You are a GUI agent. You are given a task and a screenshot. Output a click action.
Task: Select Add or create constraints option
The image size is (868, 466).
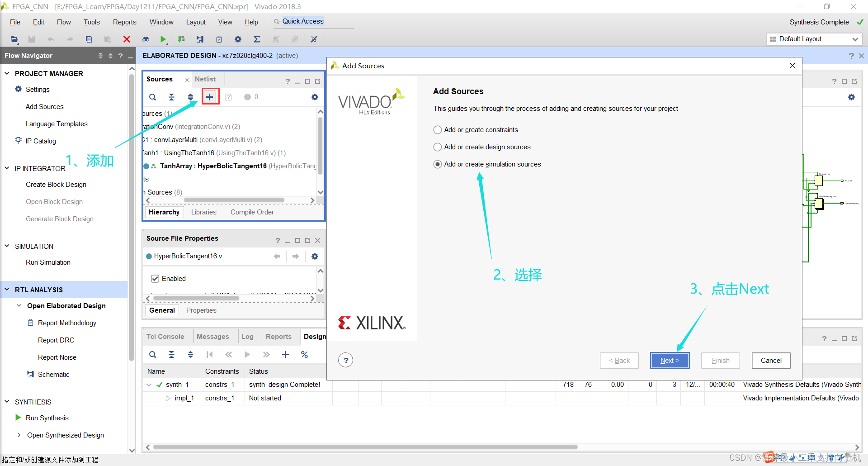pyautogui.click(x=438, y=130)
